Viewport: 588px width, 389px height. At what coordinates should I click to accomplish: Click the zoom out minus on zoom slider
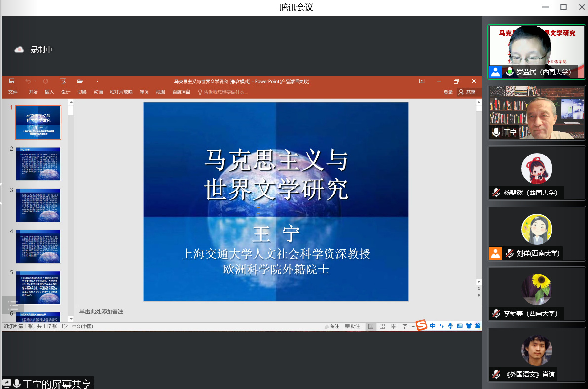(x=413, y=326)
